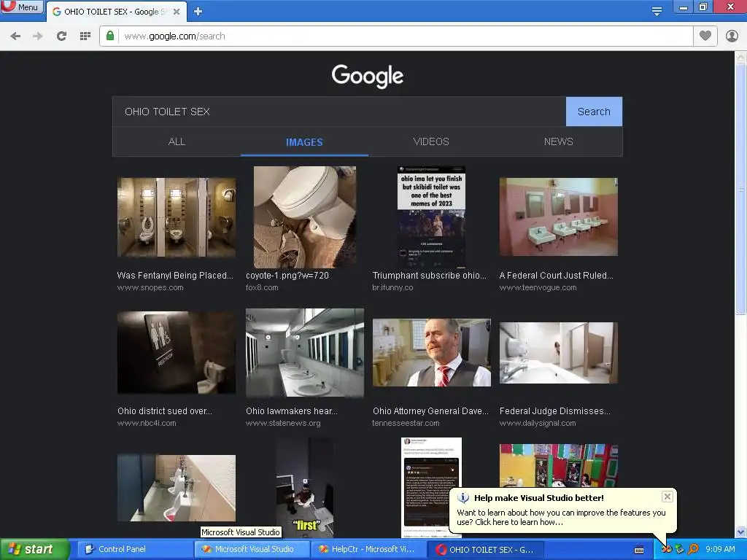Click the www.nbc4i.com source text
The image size is (747, 560).
147,423
